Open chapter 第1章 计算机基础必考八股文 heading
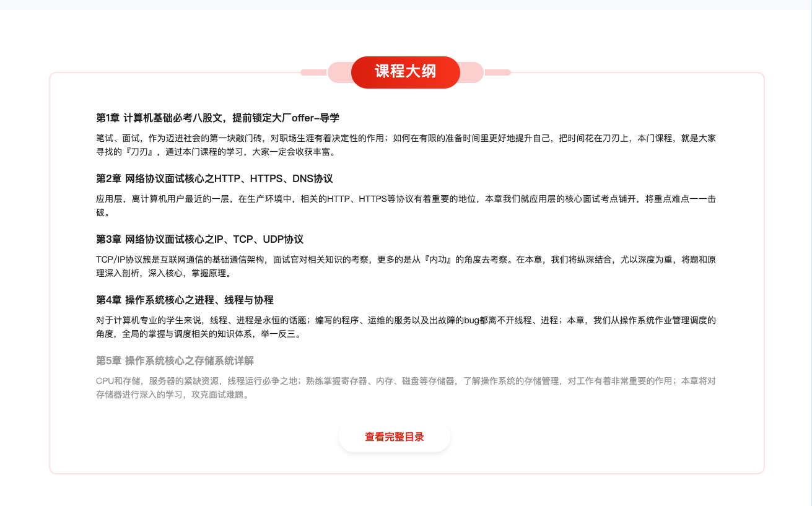This screenshot has width=812, height=506. [217, 118]
